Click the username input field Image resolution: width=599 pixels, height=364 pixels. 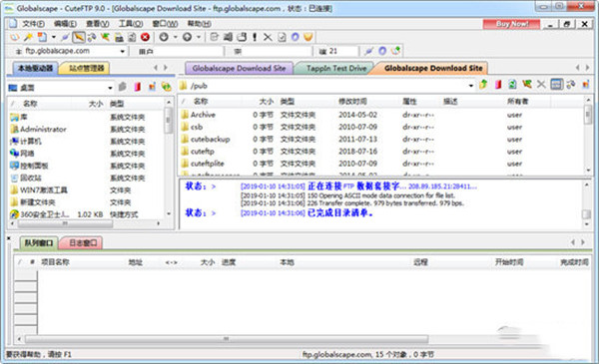tap(188, 51)
